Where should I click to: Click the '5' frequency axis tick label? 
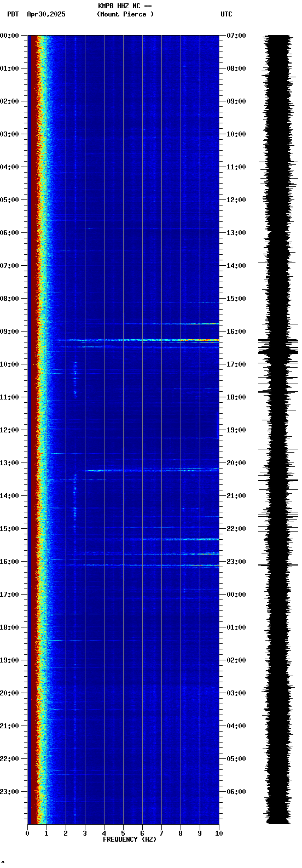coord(123,833)
